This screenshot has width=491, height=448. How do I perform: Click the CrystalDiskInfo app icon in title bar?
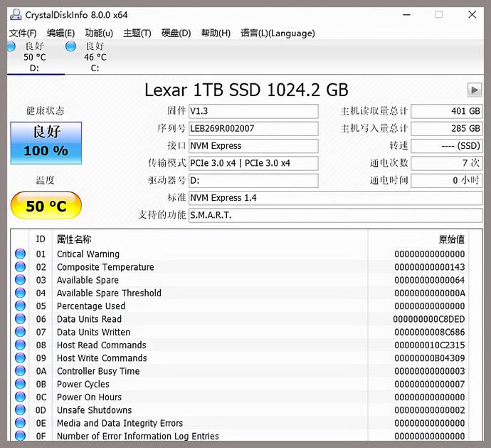coord(16,15)
